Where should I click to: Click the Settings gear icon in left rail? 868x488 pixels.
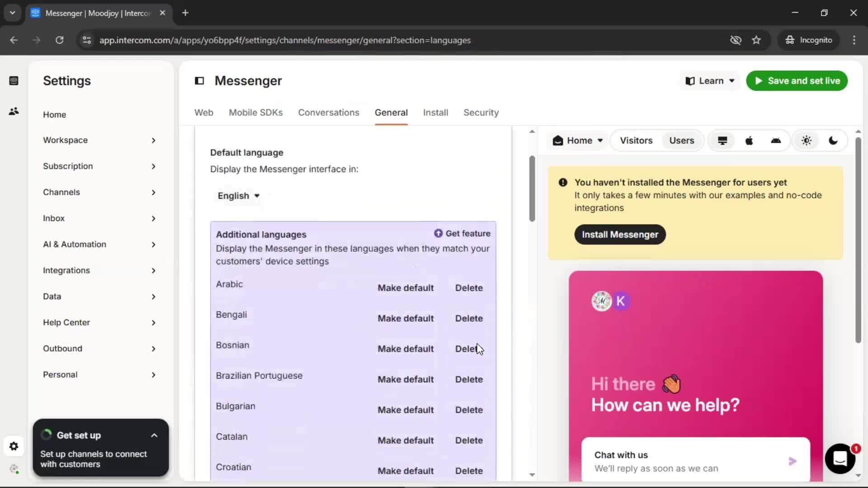14,446
